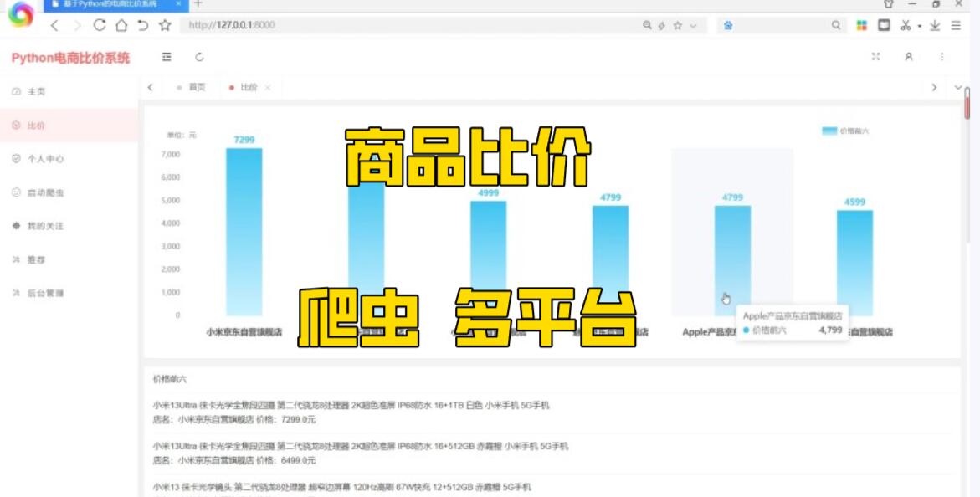
Task: Click the app header refresh icon
Action: (199, 57)
